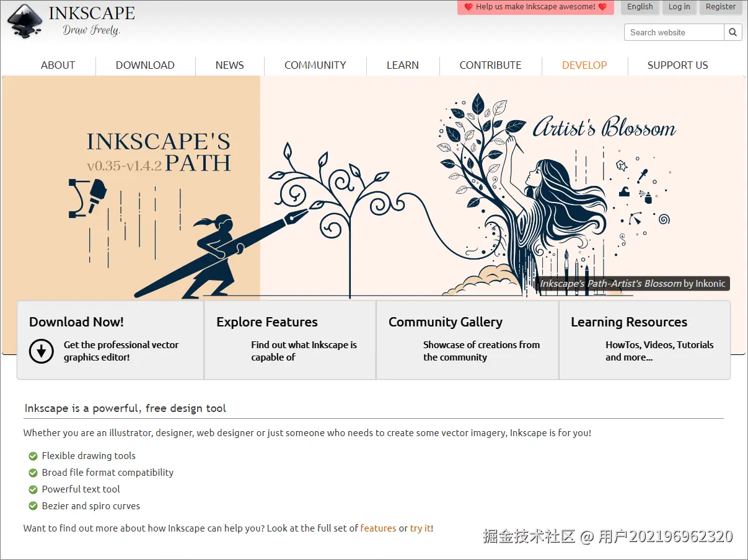Click the Flexible drawing tools text
The height and width of the screenshot is (560, 748).
[x=89, y=456]
